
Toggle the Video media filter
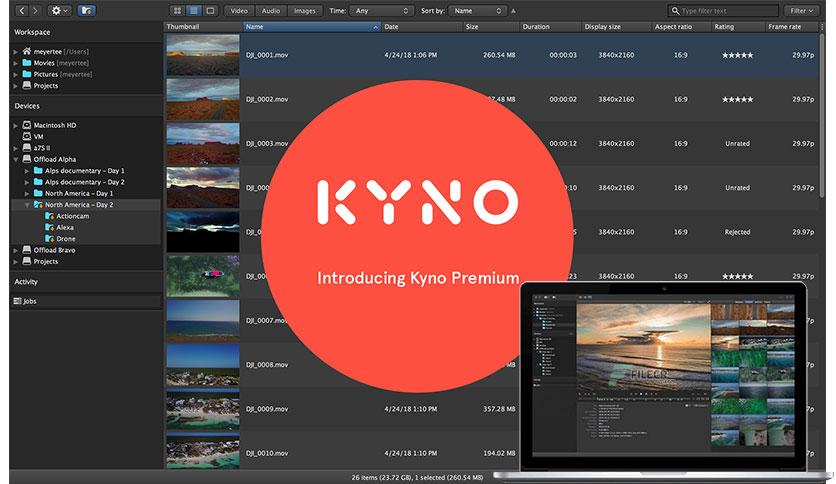pos(239,11)
